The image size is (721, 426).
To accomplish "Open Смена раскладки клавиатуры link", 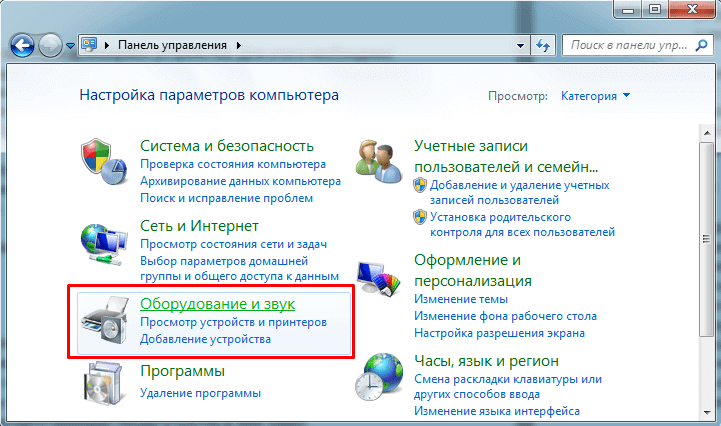I will [x=508, y=387].
